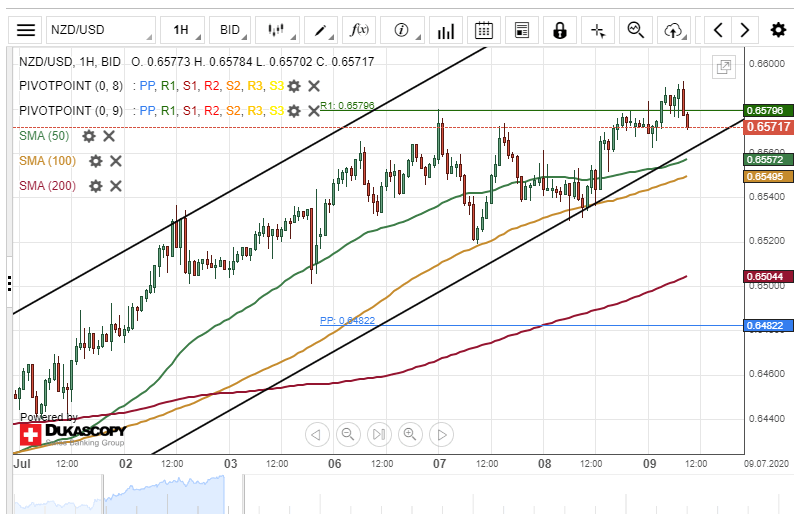
Task: Toggle the volume bars icon
Action: click(447, 30)
